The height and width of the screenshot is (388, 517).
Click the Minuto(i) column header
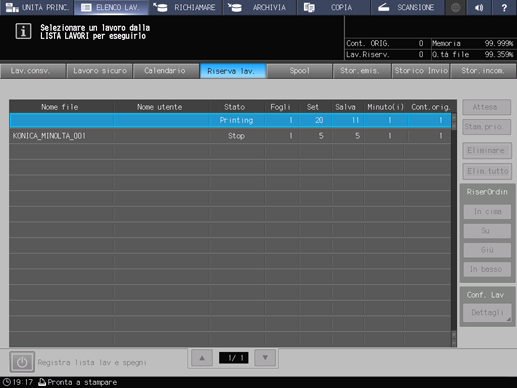tap(385, 107)
